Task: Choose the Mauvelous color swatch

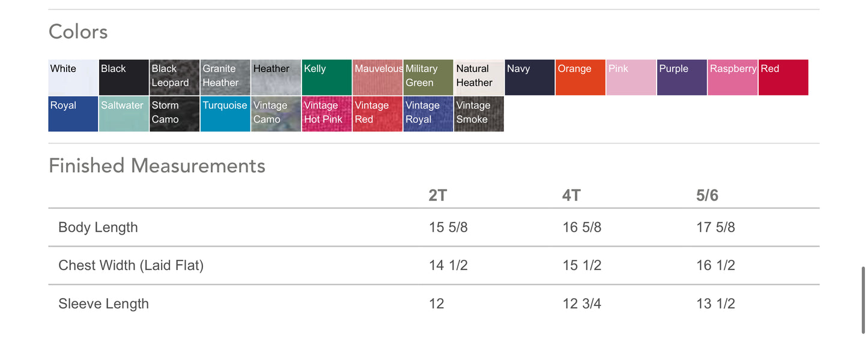Action: point(377,77)
